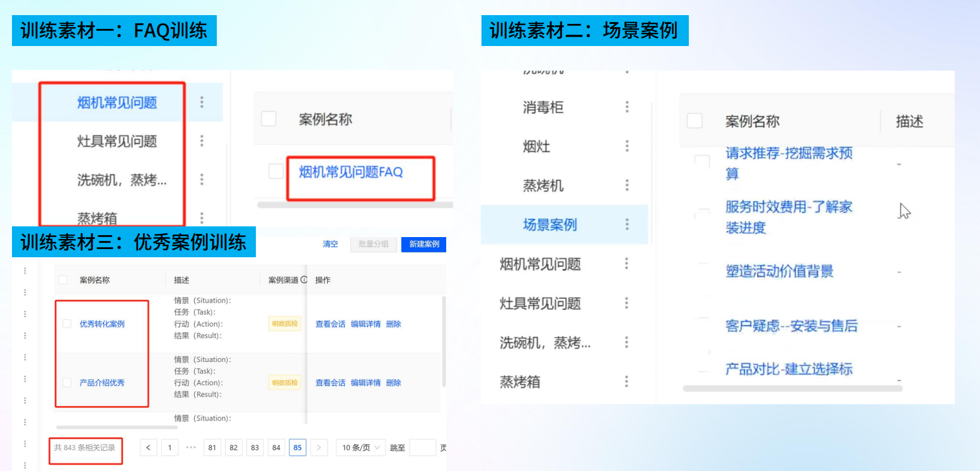
Task: Click horizontal scrollbar under 场景案例 table
Action: [x=792, y=388]
